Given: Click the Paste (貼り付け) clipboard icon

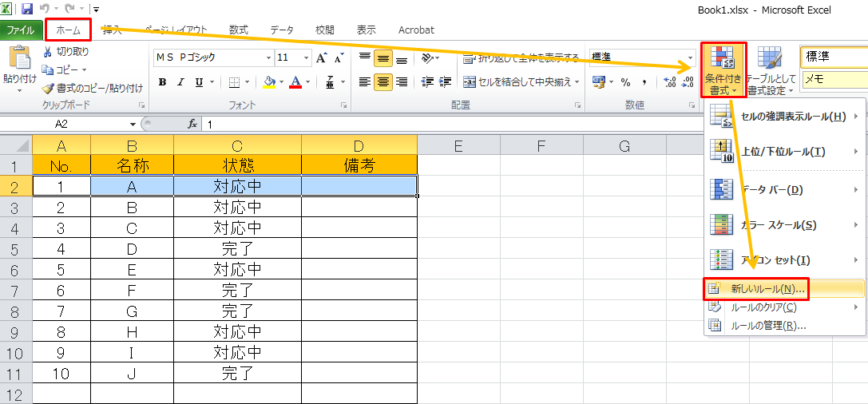Looking at the screenshot, I should coord(21,57).
